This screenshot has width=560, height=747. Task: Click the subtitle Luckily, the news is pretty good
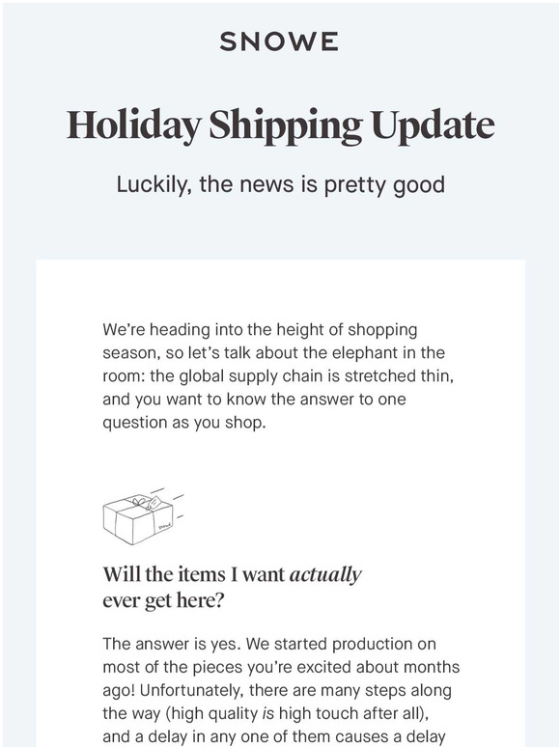281,184
